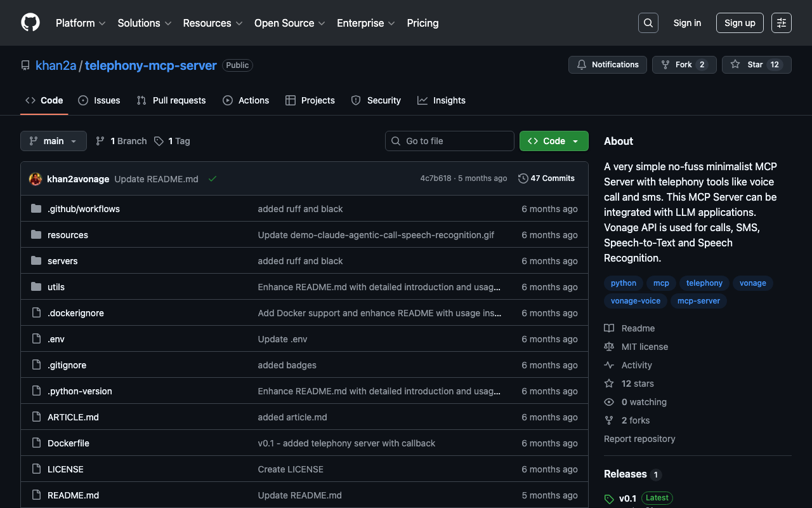Open the Insights tab

[441, 100]
